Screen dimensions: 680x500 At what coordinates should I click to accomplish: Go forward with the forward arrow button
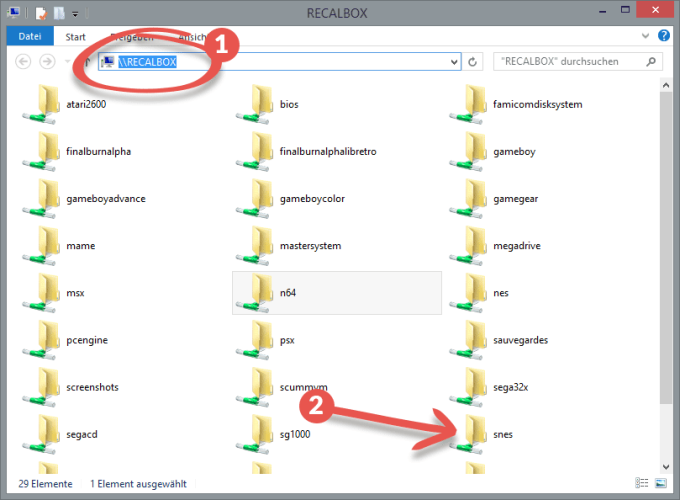click(47, 62)
